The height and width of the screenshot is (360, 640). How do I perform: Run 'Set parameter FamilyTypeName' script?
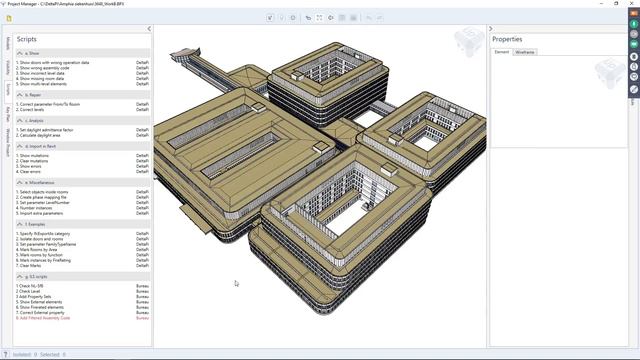(x=46, y=244)
